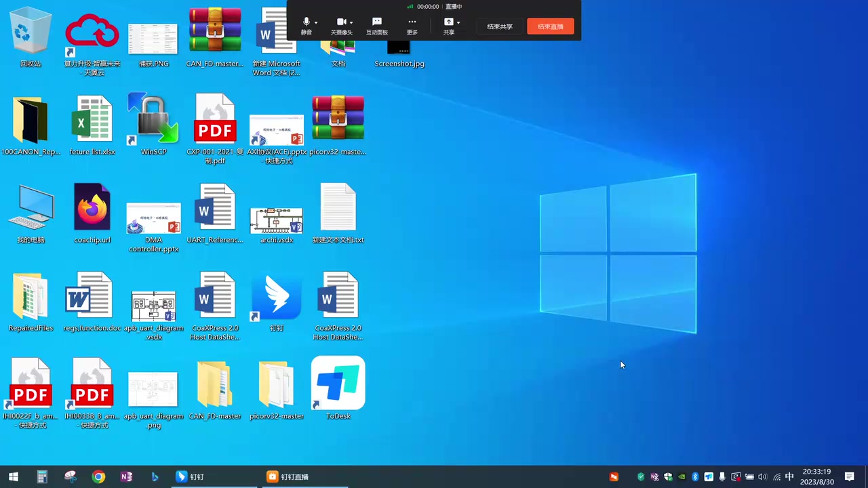Select the ToDesk desktop shortcut
The image size is (868, 488).
(338, 388)
